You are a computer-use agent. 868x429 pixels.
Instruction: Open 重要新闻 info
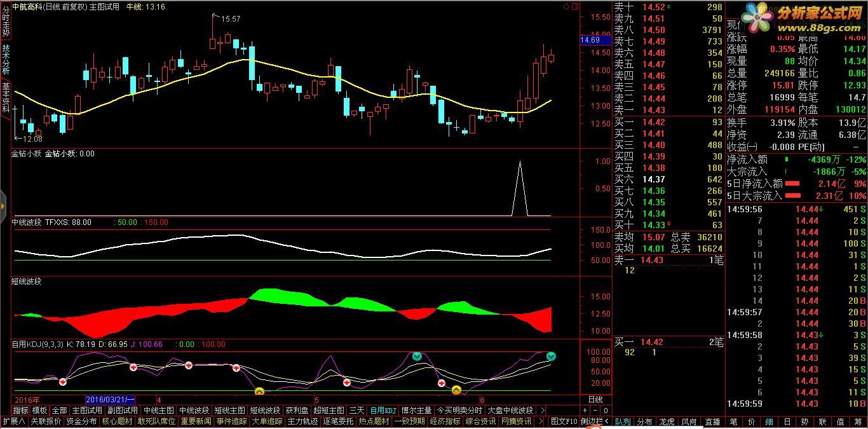pos(196,421)
